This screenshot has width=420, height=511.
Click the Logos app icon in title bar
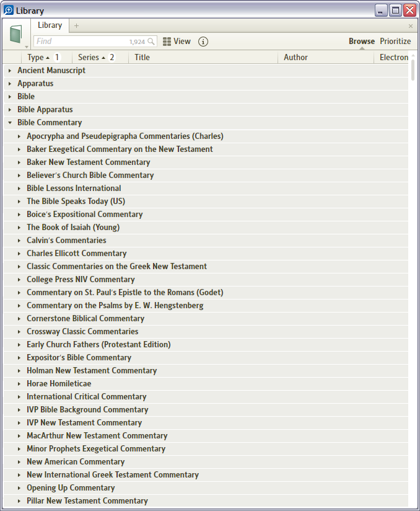coord(9,11)
